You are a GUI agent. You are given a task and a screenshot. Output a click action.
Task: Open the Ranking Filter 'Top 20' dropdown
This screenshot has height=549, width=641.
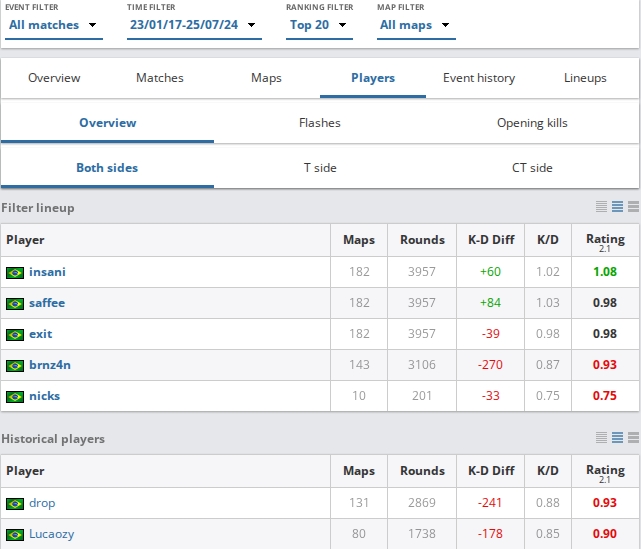coord(319,25)
